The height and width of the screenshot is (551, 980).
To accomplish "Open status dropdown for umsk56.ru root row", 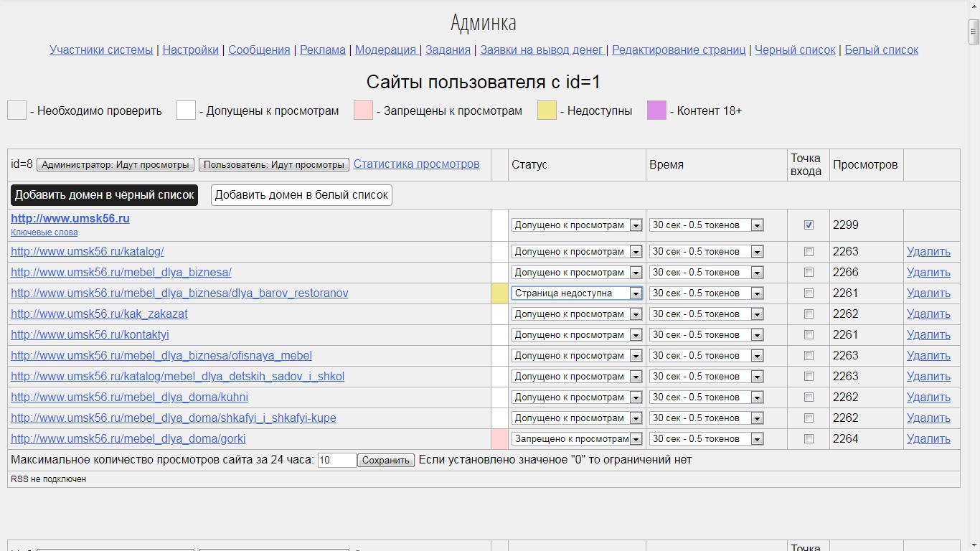I will tap(577, 225).
